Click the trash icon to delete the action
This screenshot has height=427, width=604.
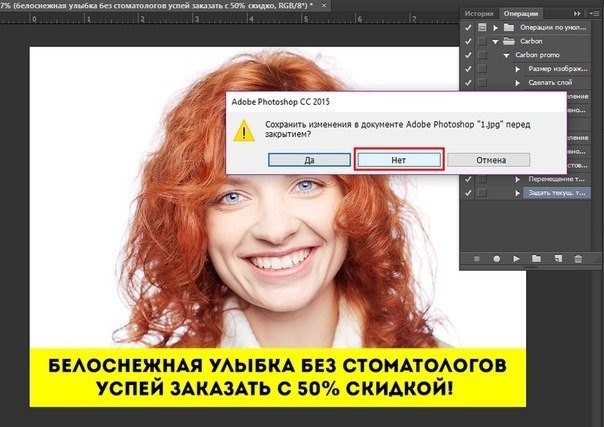pos(578,259)
